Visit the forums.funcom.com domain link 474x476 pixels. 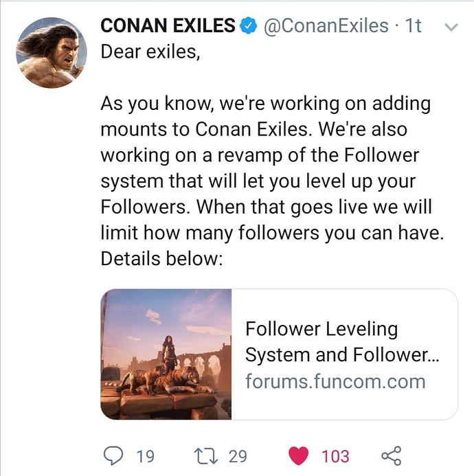[x=335, y=381]
